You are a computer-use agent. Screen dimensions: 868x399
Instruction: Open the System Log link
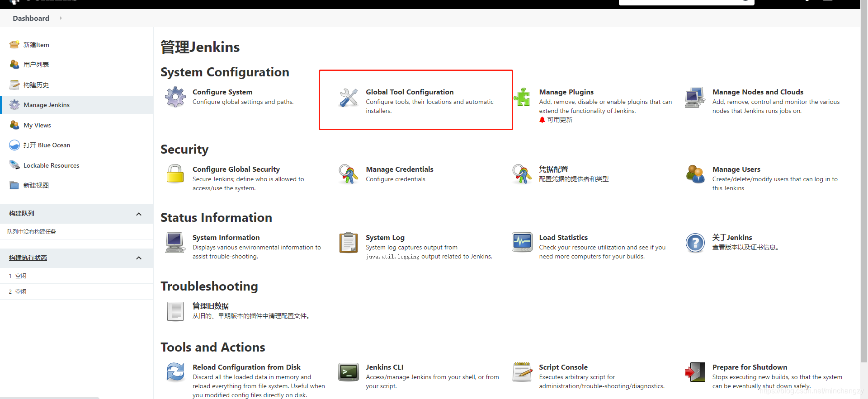385,237
